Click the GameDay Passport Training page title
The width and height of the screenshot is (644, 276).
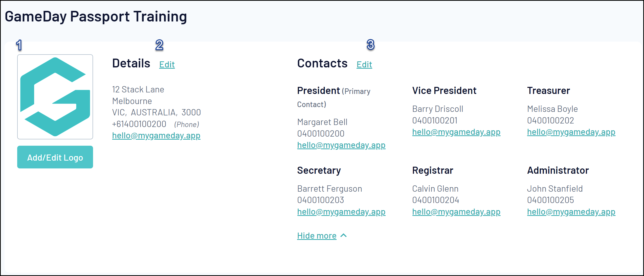click(96, 17)
